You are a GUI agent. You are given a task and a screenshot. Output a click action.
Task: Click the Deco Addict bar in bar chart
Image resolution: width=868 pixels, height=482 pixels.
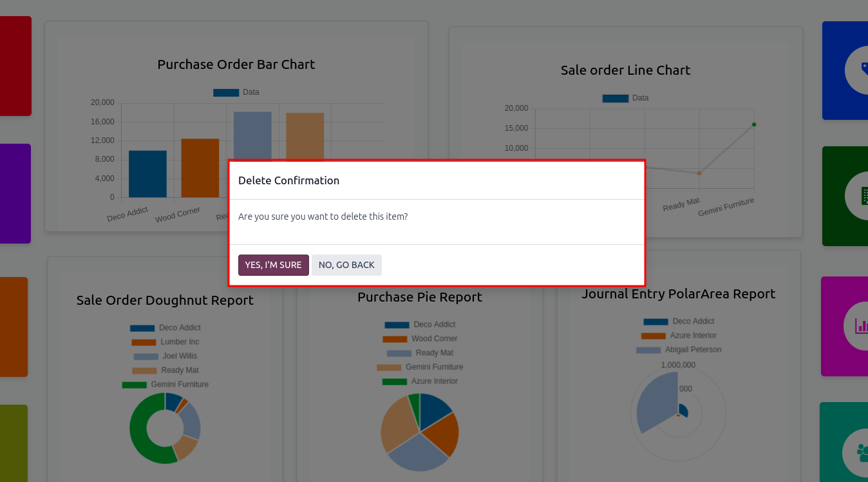(147, 174)
